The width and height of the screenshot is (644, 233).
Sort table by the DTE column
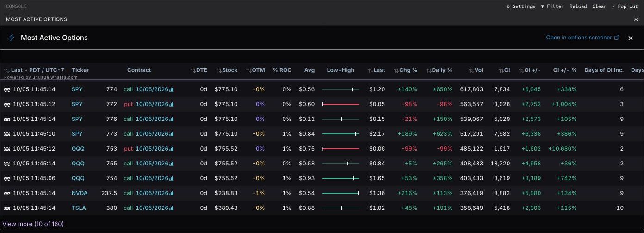(x=199, y=70)
